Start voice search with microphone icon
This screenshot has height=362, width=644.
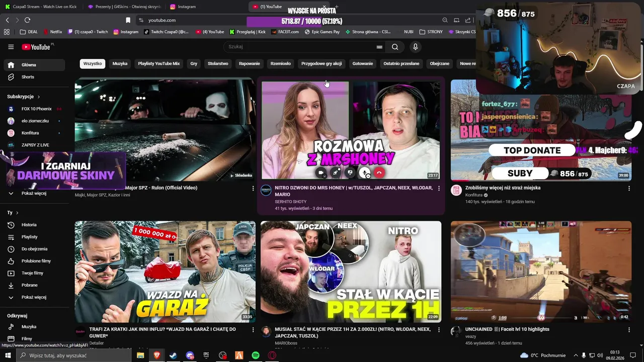415,47
